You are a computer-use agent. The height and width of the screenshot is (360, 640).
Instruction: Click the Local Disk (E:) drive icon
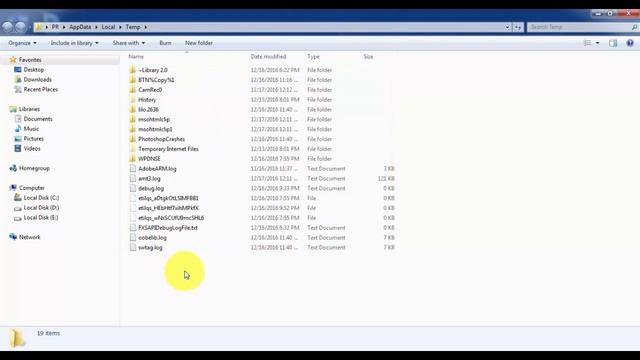tap(18, 218)
